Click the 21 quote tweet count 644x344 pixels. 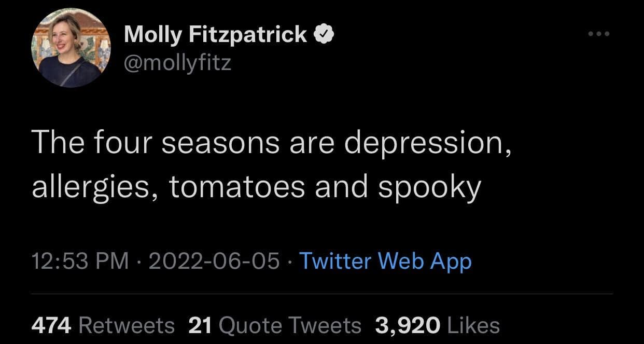click(x=200, y=325)
